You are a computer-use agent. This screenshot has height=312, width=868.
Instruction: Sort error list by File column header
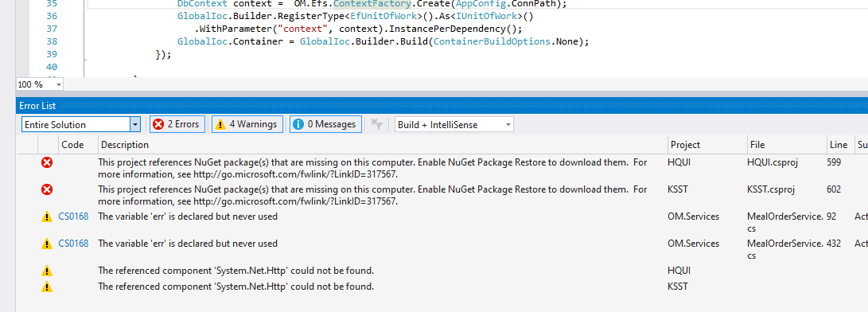(x=787, y=145)
